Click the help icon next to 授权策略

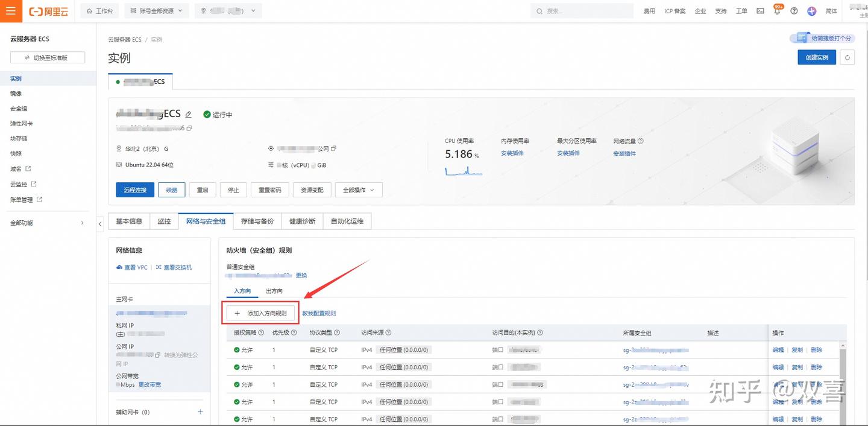(x=261, y=333)
